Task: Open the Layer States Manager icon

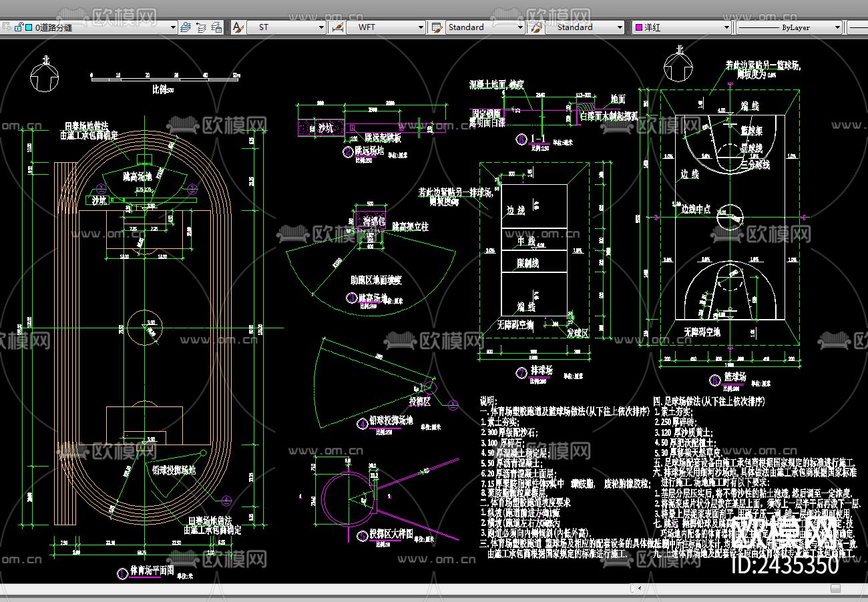Action: click(216, 27)
